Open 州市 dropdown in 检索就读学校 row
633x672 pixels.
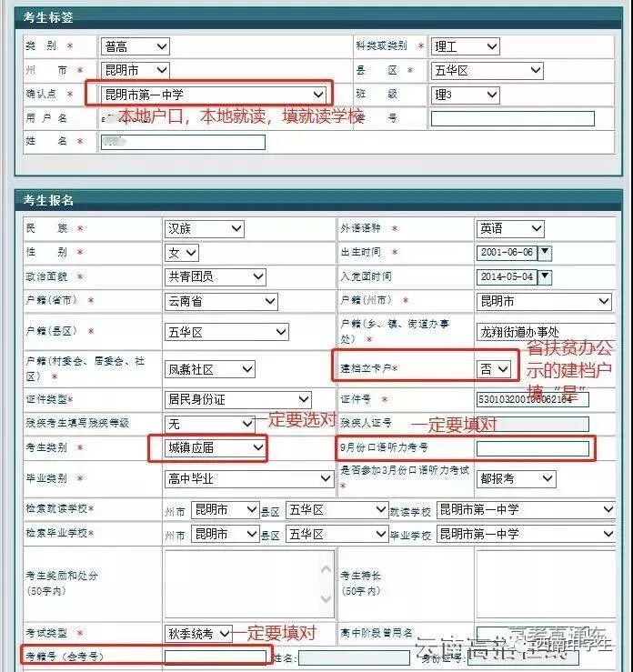pos(225,509)
